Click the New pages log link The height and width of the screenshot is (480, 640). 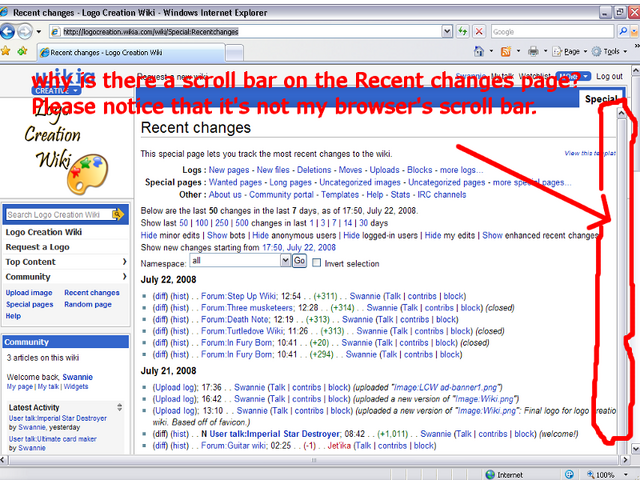[x=229, y=170]
